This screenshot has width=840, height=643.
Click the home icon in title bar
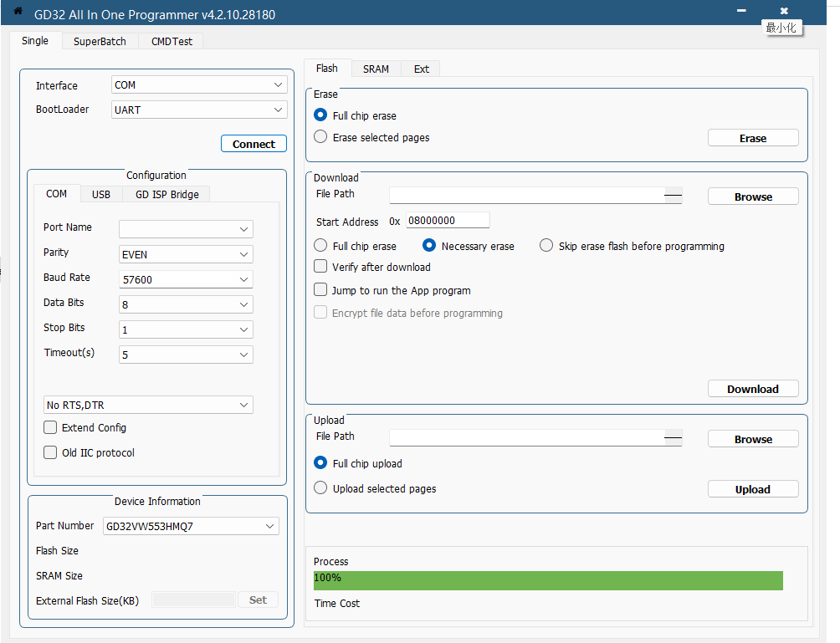pyautogui.click(x=18, y=12)
